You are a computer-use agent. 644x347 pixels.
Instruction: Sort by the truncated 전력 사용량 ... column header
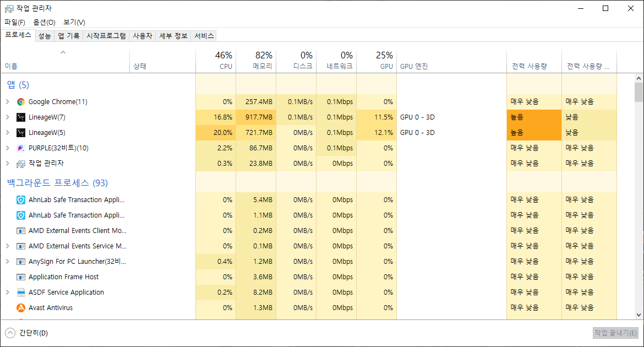click(x=589, y=61)
